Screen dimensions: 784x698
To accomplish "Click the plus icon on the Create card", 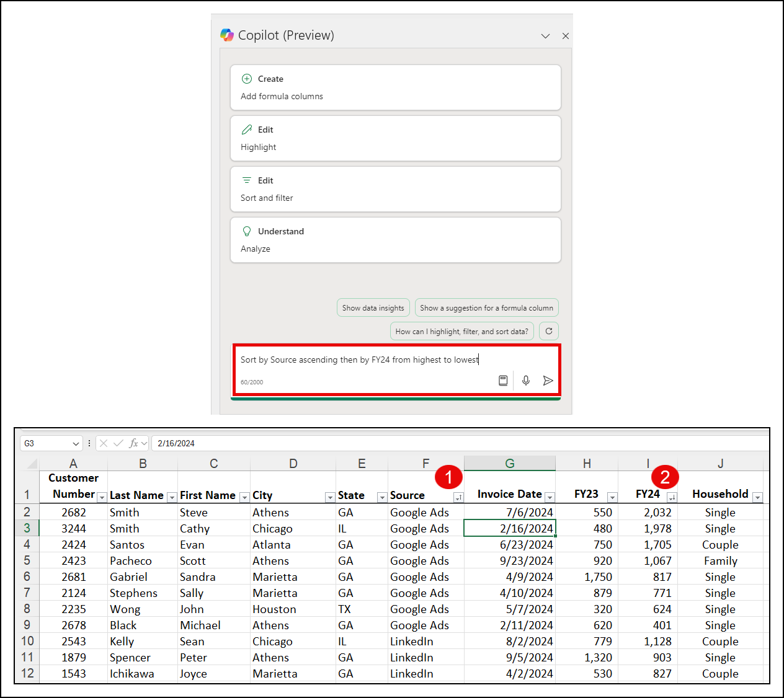I will 247,79.
